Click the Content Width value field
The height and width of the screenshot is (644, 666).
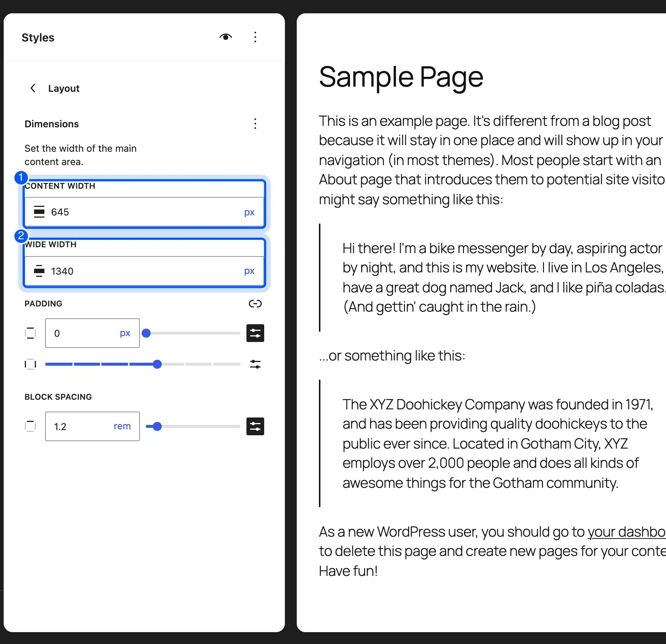pyautogui.click(x=144, y=212)
